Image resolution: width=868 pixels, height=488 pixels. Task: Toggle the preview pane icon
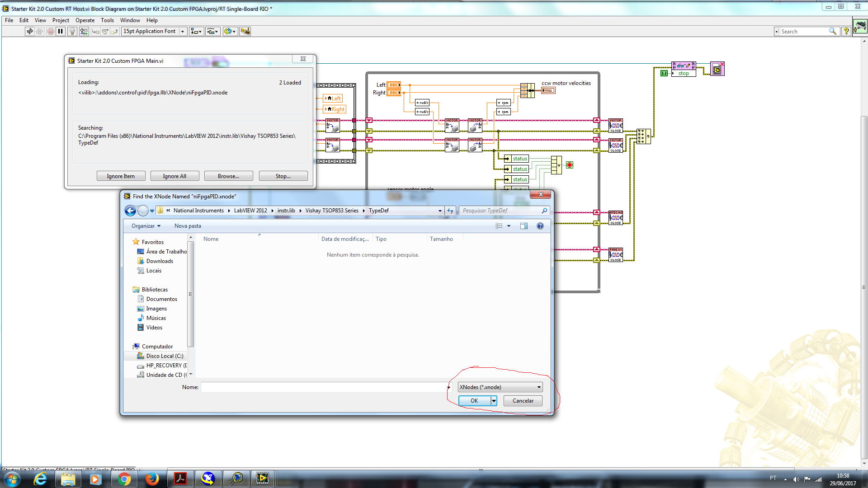point(524,226)
